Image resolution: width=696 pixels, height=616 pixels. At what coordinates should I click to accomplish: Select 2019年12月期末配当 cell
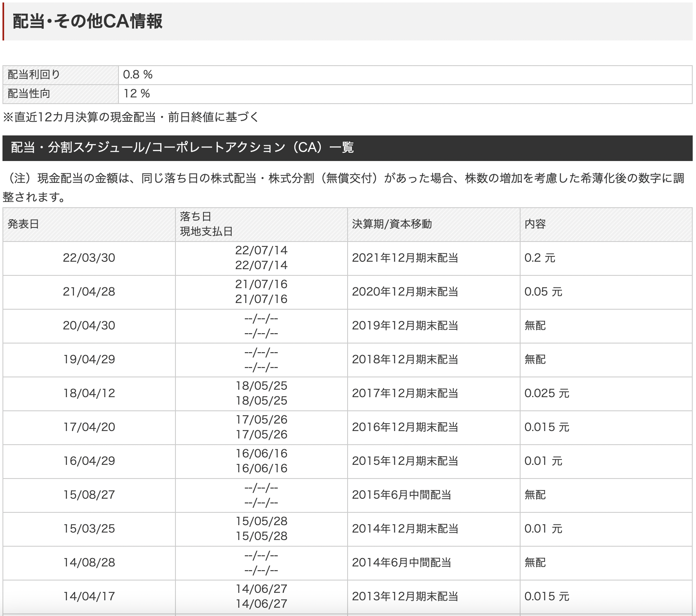433,326
